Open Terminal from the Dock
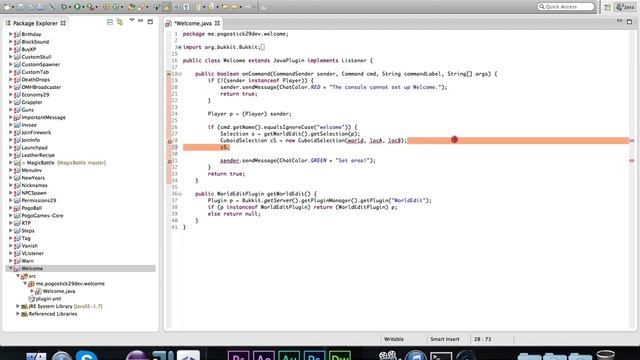The width and height of the screenshot is (640, 360). pyautogui.click(x=441, y=356)
